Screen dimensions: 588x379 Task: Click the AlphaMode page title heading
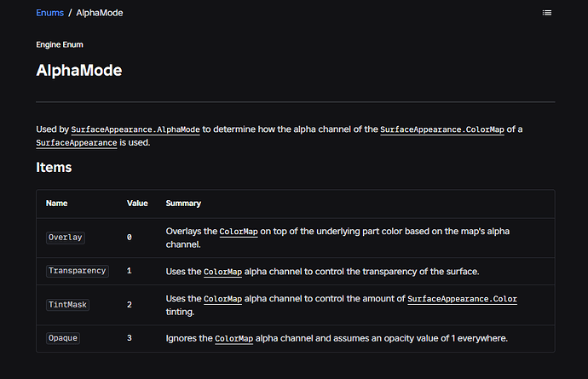pyautogui.click(x=79, y=71)
